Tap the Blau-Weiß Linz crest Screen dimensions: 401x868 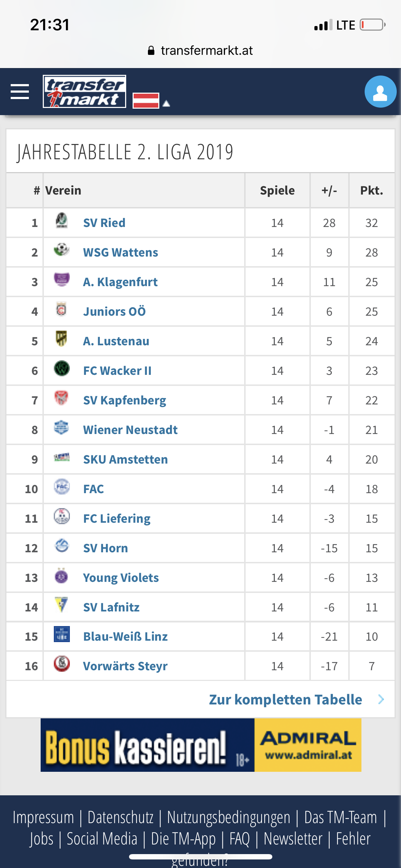(62, 634)
